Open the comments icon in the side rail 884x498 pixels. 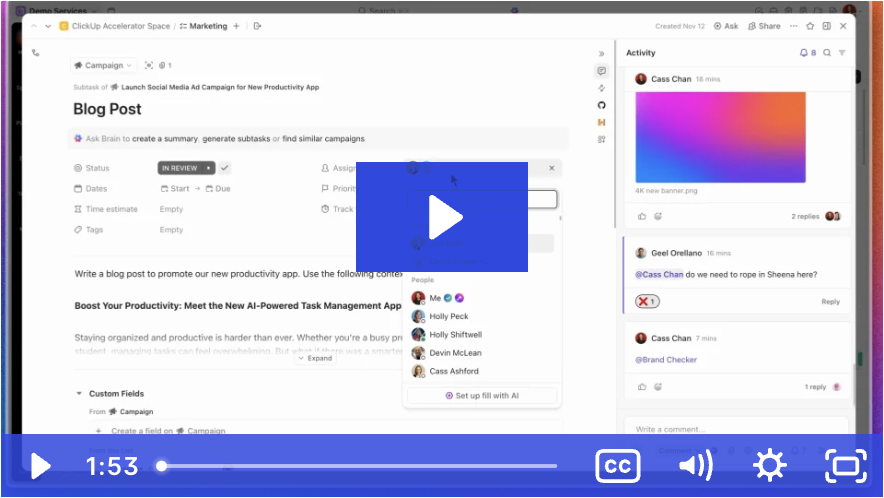coord(602,71)
